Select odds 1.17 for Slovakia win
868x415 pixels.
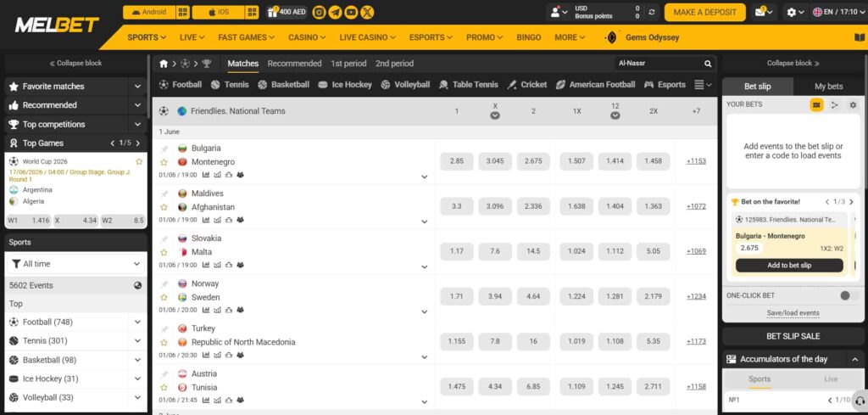457,251
